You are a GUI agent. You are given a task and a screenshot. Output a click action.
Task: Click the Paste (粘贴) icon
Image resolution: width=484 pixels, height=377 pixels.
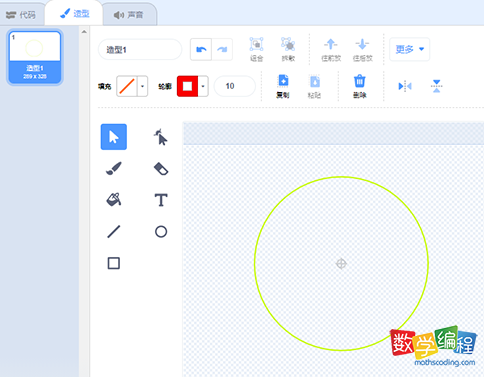click(x=314, y=86)
